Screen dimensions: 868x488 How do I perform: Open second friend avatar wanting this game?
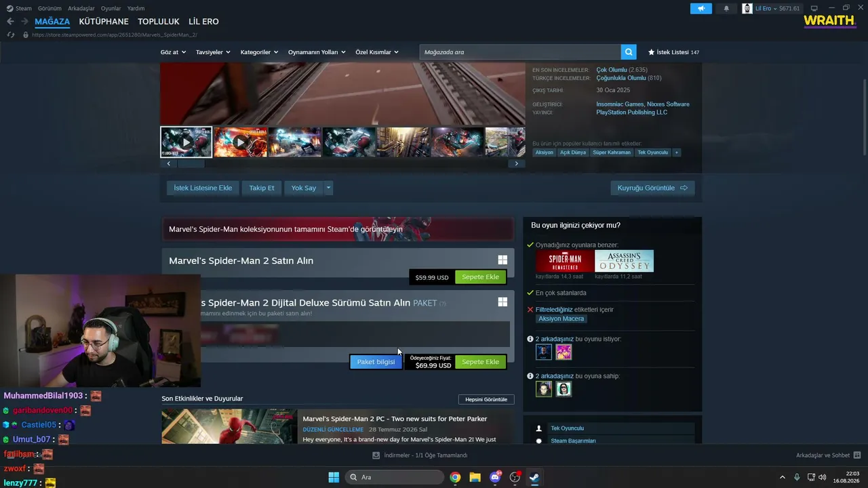point(564,352)
